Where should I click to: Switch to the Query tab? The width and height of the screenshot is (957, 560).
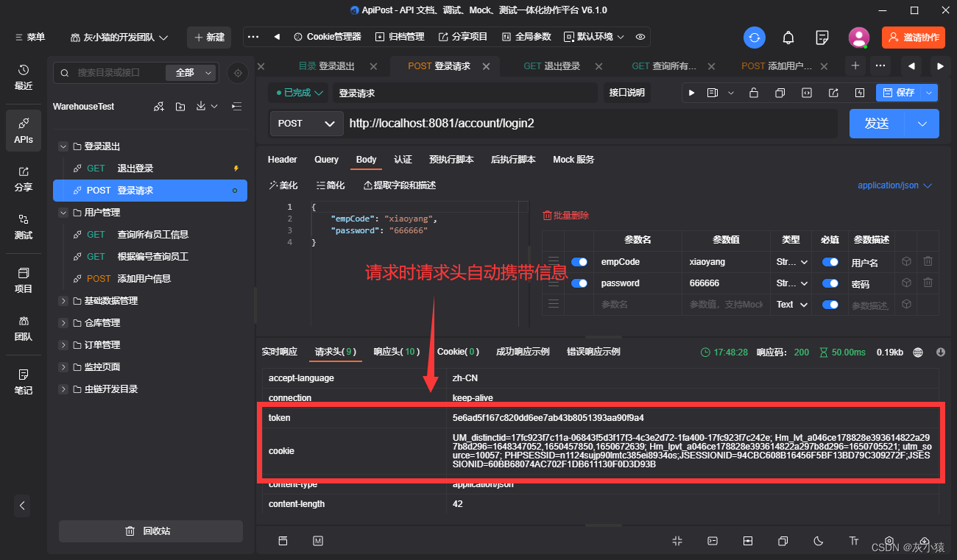pyautogui.click(x=326, y=160)
